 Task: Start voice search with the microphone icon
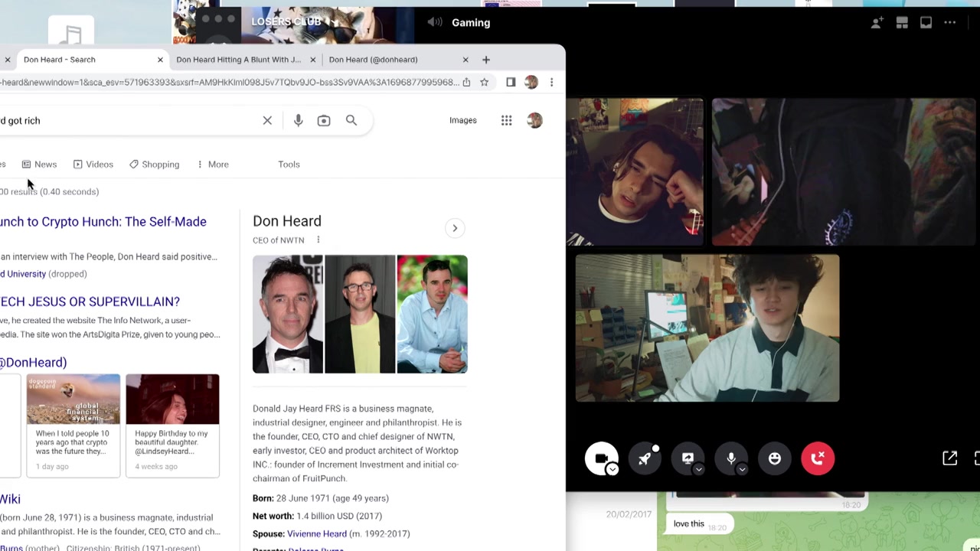(299, 120)
